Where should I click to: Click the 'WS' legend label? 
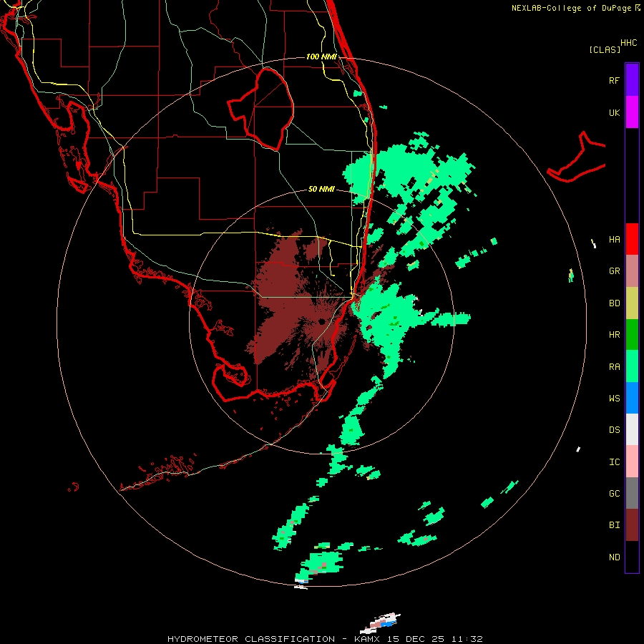[614, 399]
